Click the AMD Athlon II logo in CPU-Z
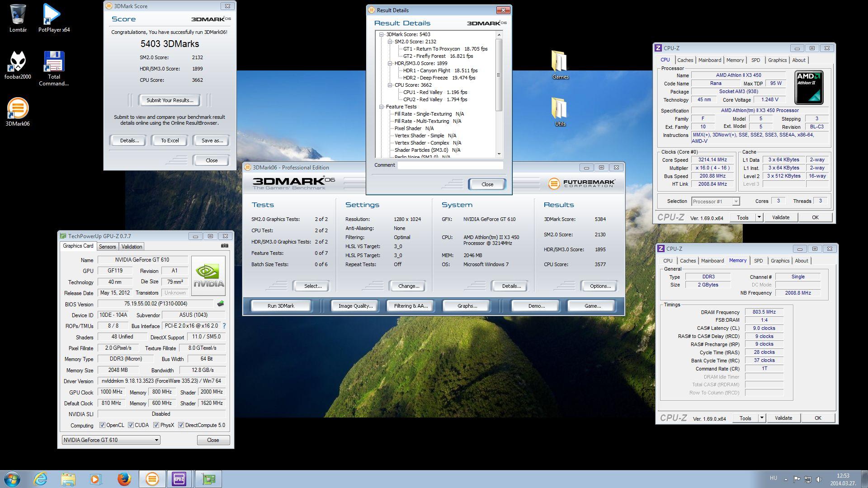Image resolution: width=868 pixels, height=488 pixels. (809, 87)
